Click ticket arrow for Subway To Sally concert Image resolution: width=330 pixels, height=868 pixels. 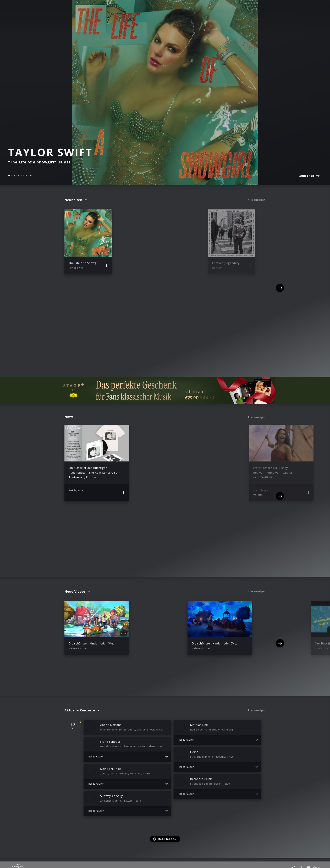click(166, 811)
